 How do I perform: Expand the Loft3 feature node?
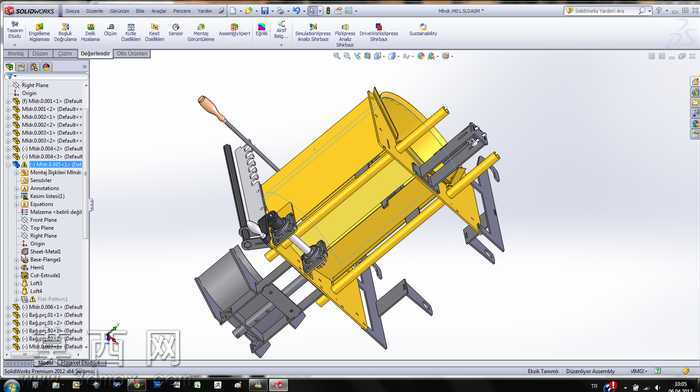[17, 284]
